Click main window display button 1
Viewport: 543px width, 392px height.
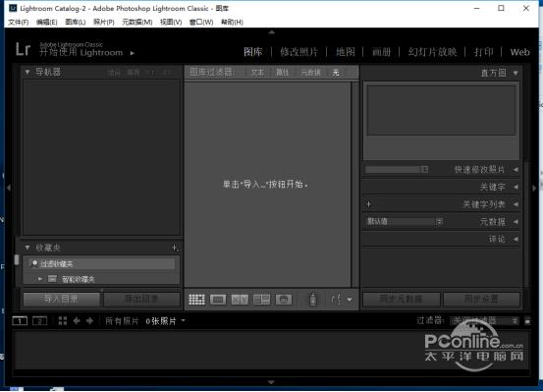[x=20, y=321]
